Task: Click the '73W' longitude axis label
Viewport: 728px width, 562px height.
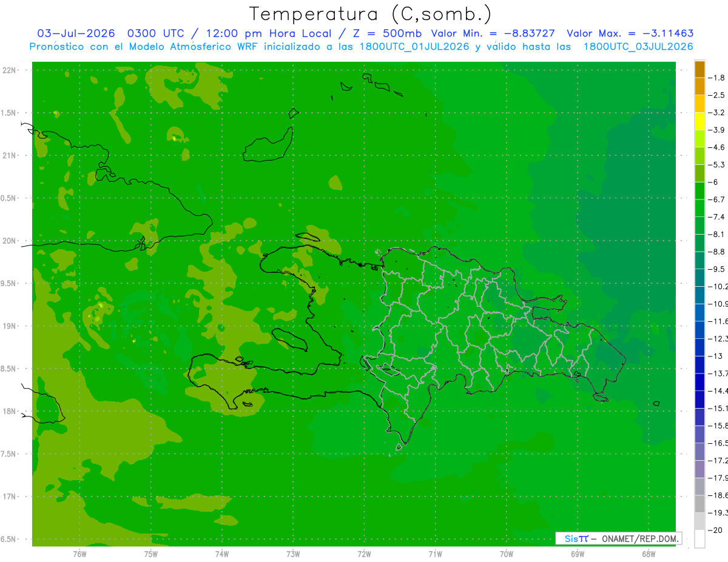Action: click(293, 554)
